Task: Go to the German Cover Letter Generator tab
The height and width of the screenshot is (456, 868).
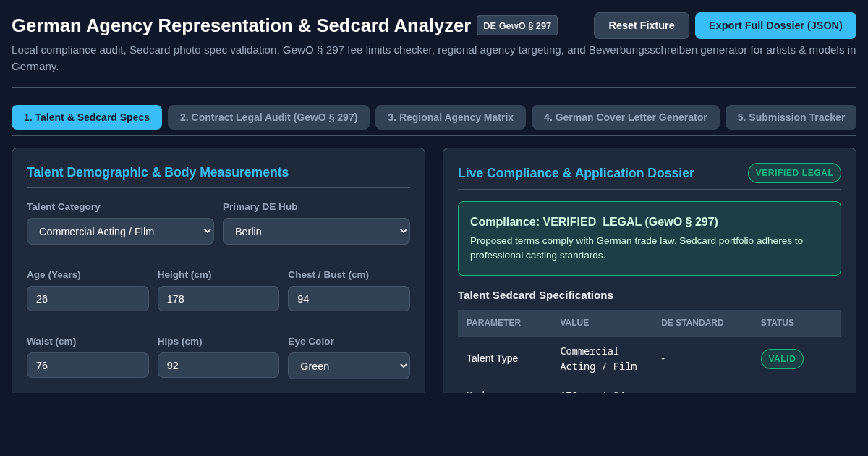Action: 626,117
